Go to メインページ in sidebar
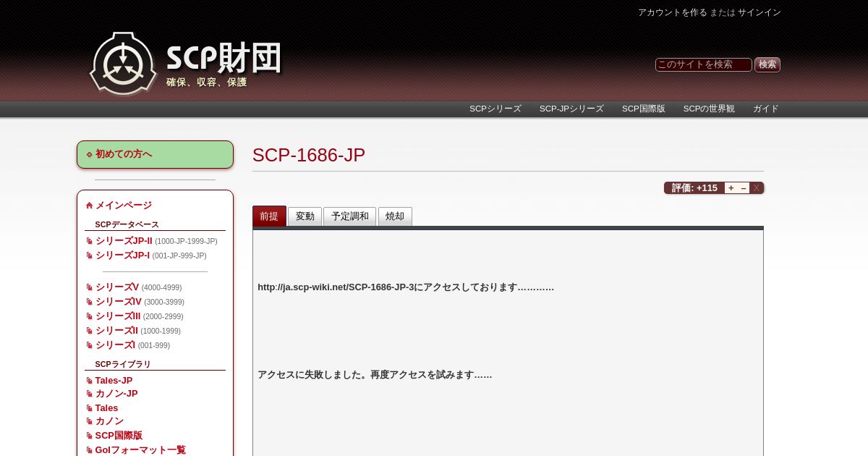 124,206
